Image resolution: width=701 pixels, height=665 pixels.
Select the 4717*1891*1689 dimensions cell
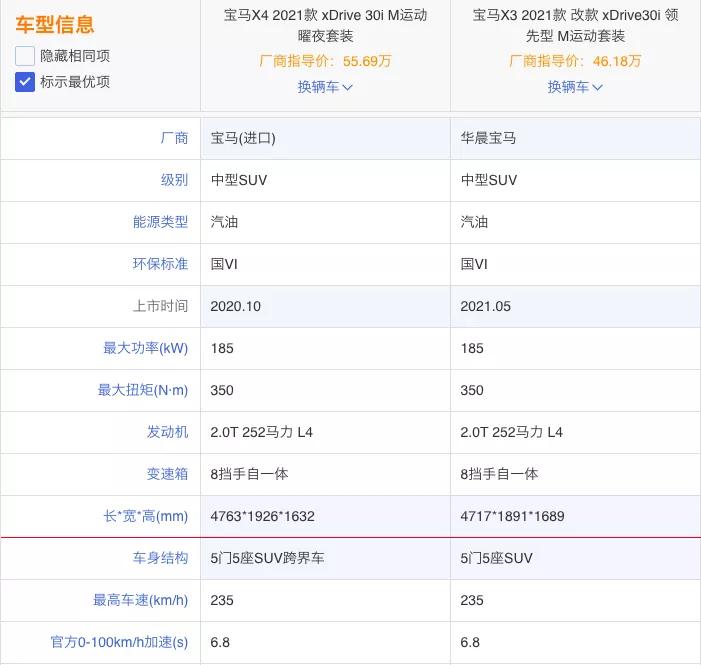576,516
